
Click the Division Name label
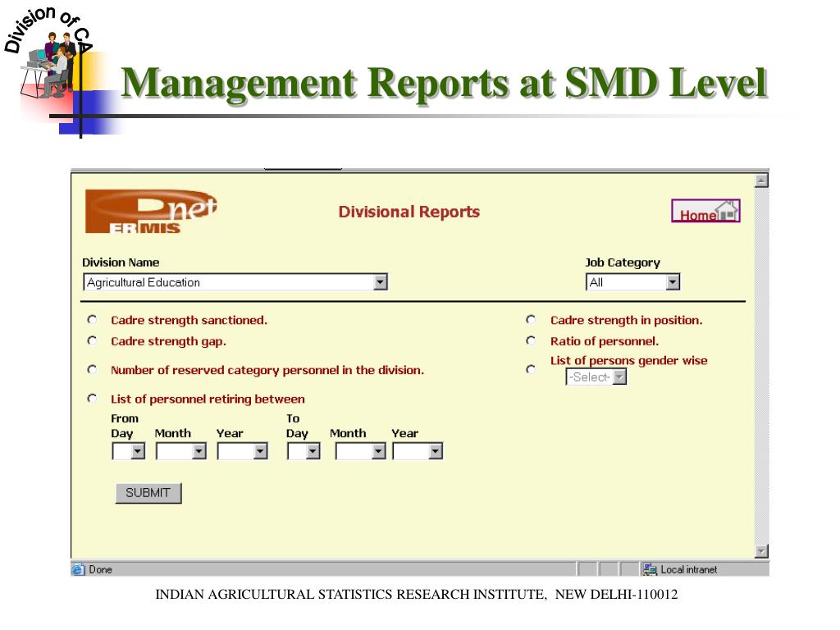pos(121,262)
